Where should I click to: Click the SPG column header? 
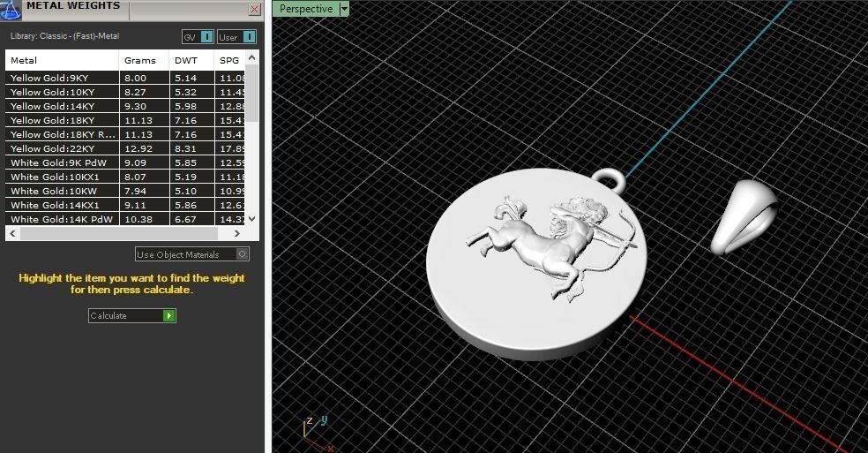pos(229,60)
